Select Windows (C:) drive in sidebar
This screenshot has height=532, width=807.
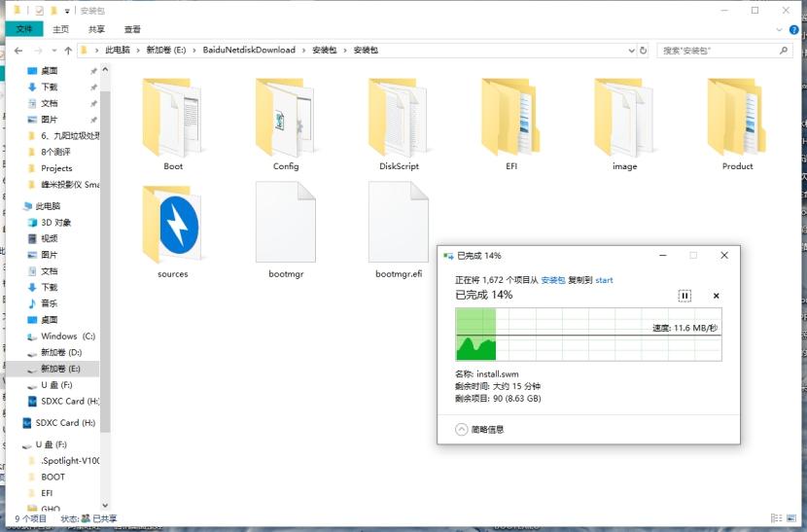61,337
